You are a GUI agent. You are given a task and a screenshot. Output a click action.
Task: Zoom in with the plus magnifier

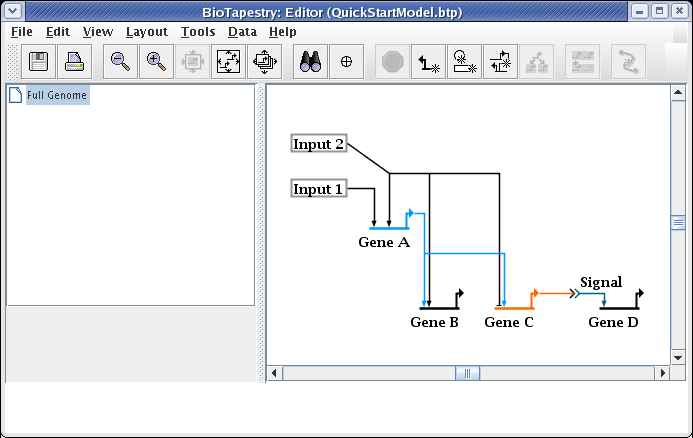[x=156, y=62]
